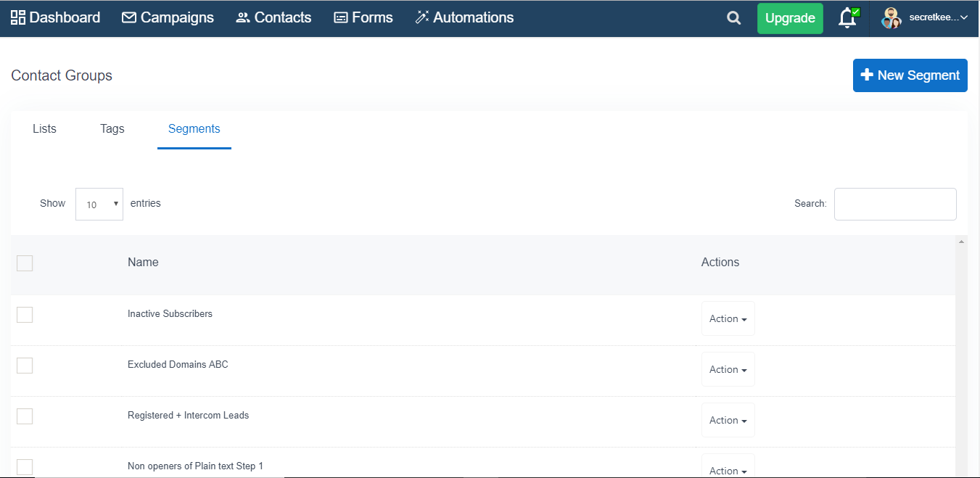Select the Segments tab
This screenshot has width=980, height=478.
point(194,129)
